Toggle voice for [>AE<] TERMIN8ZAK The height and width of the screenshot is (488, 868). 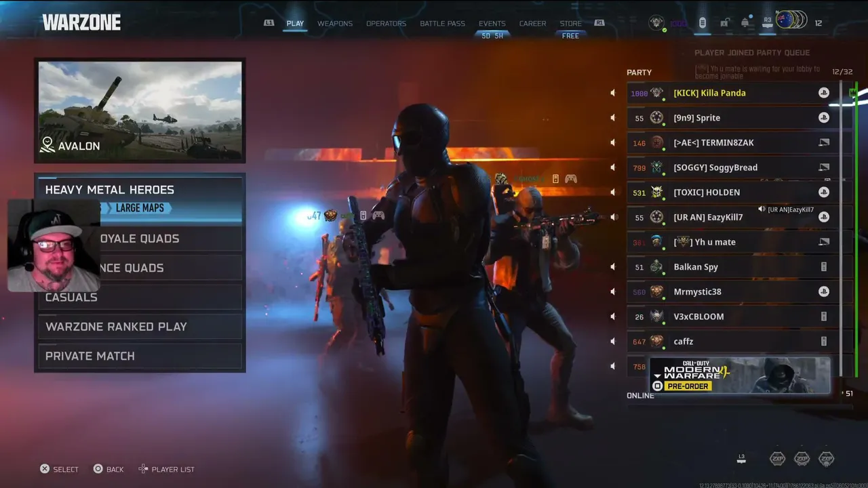click(613, 142)
